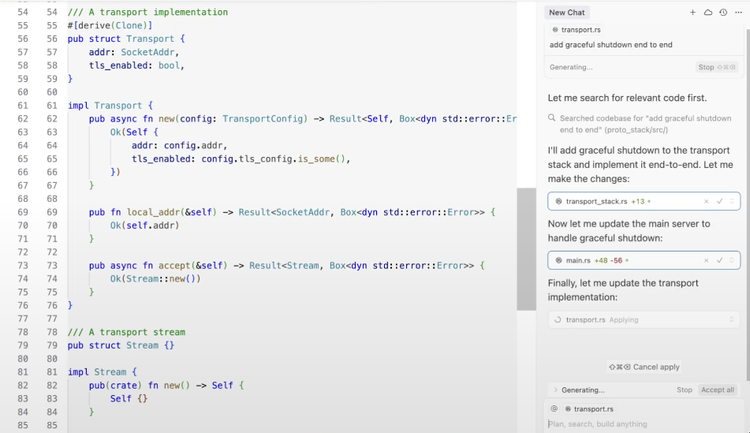
Task: Expand the transport.rs applying block
Action: (732, 320)
